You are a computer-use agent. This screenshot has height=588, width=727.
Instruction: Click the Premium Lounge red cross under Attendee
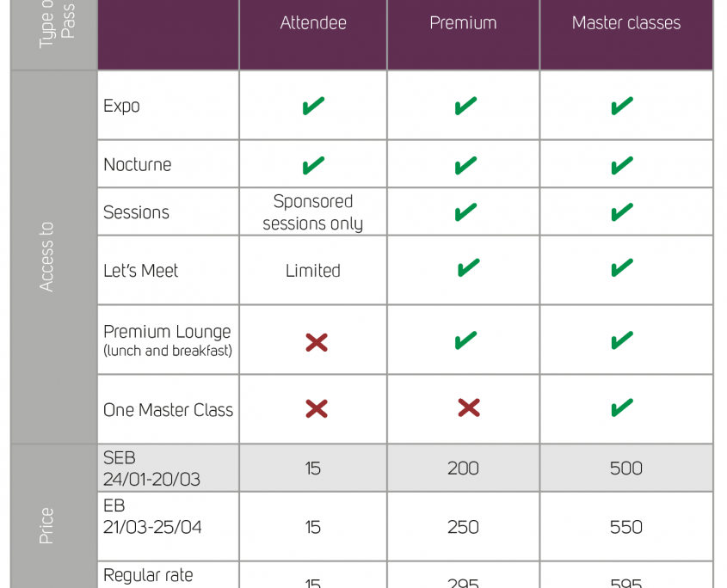click(317, 342)
